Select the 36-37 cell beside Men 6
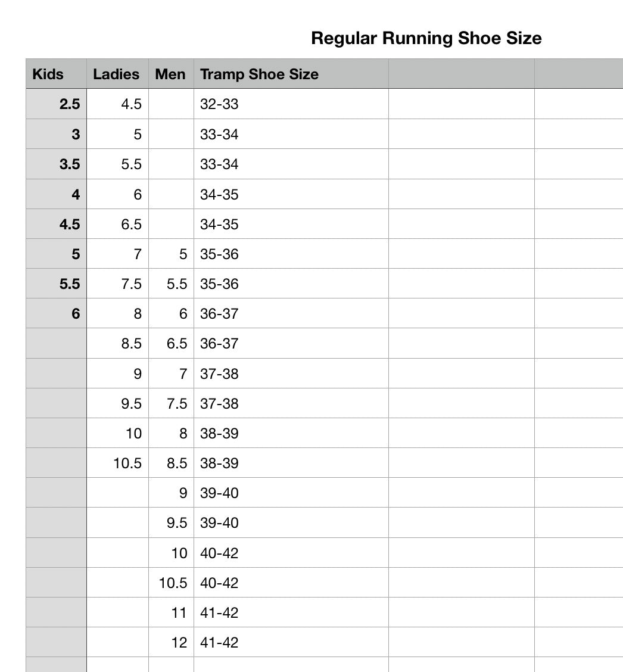This screenshot has width=623, height=672. click(291, 313)
